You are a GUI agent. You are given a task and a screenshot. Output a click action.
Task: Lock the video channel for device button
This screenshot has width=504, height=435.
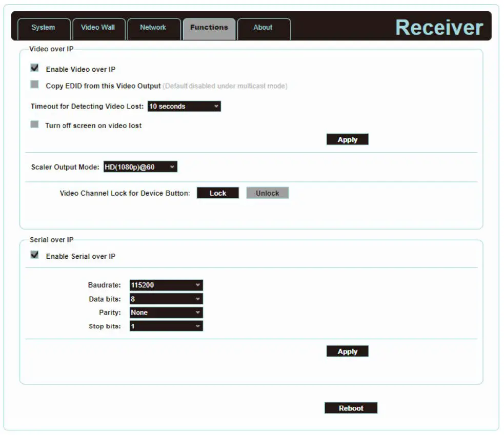(218, 193)
